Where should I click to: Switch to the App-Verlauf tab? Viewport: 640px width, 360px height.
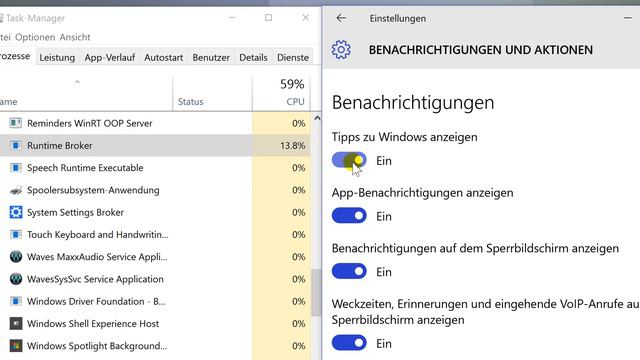click(110, 58)
